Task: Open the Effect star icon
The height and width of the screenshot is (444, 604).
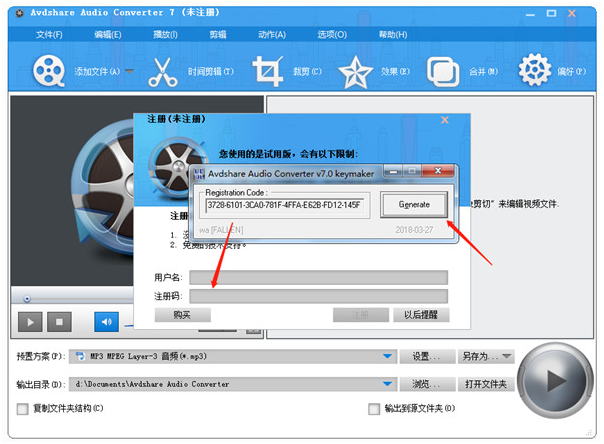Action: [355, 72]
